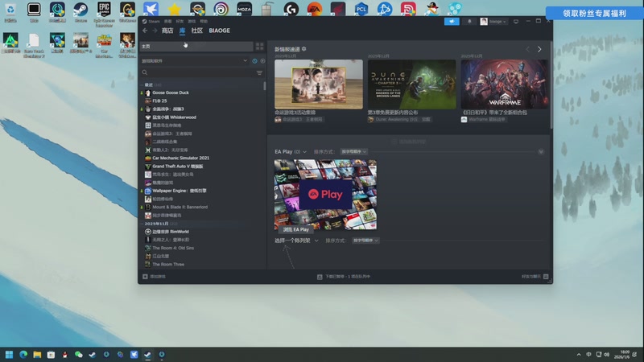Open the choose a shelf dropdown
This screenshot has width=644, height=362.
click(296, 241)
